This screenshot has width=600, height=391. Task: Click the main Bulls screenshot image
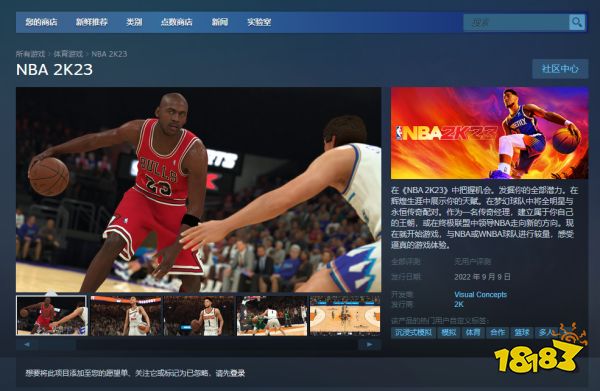[199, 190]
